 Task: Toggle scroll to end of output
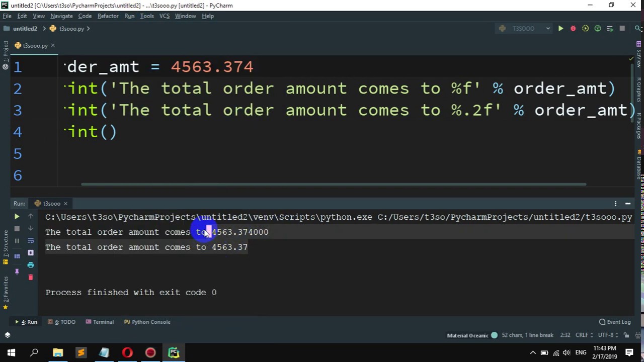click(31, 253)
